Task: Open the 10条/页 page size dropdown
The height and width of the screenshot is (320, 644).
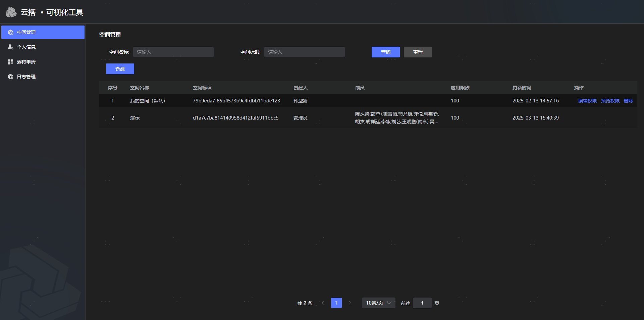Action: click(x=378, y=303)
